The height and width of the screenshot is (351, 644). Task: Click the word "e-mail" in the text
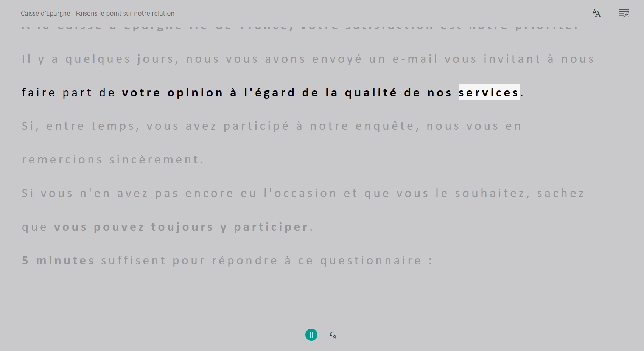click(415, 59)
